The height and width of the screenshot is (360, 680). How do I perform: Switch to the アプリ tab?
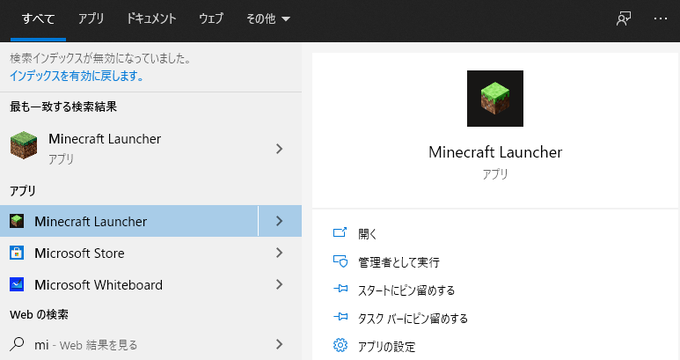tap(91, 19)
